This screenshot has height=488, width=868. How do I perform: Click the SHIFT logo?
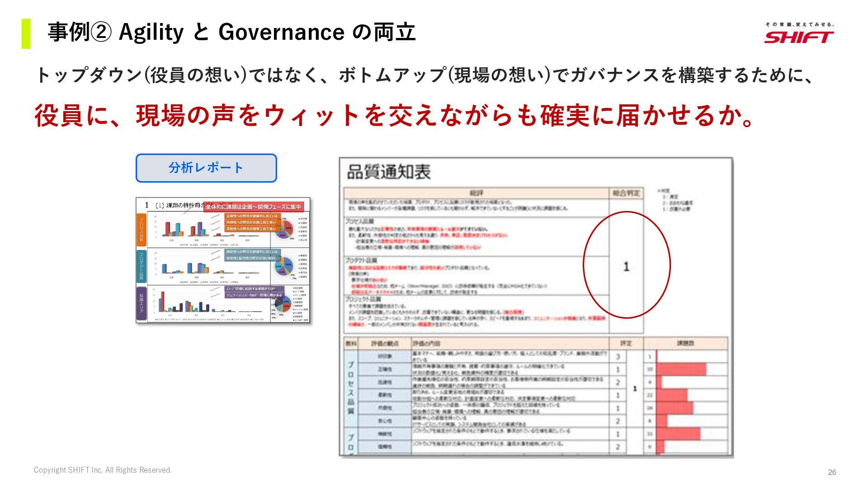pos(799,34)
